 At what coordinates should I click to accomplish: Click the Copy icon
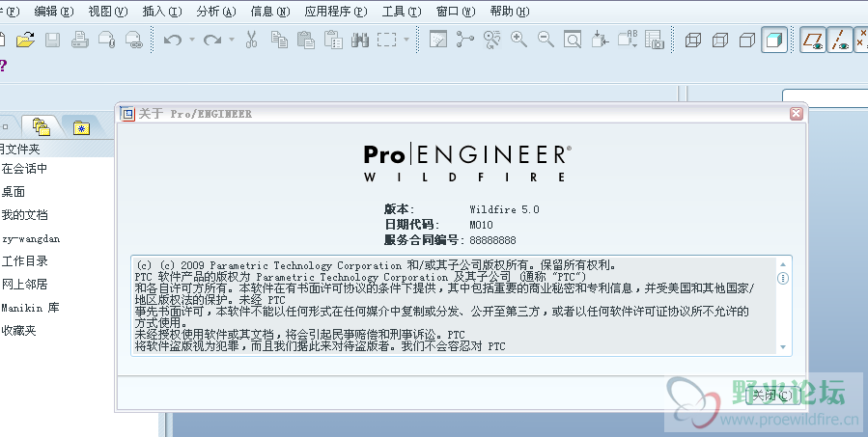(x=279, y=40)
